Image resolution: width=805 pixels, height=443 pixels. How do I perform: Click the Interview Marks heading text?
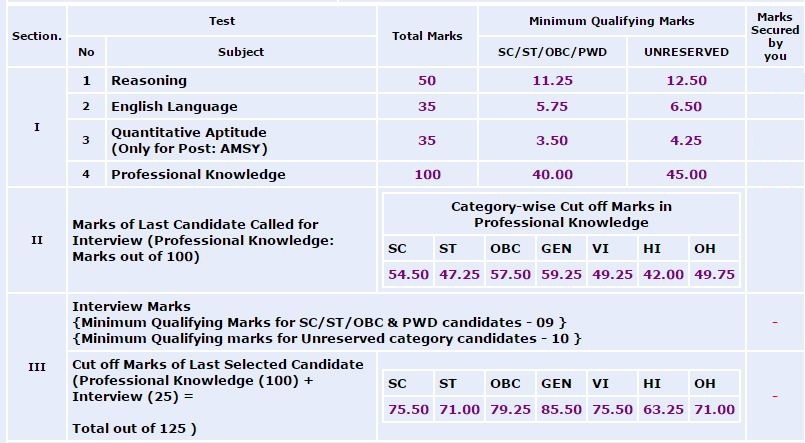[x=131, y=306]
